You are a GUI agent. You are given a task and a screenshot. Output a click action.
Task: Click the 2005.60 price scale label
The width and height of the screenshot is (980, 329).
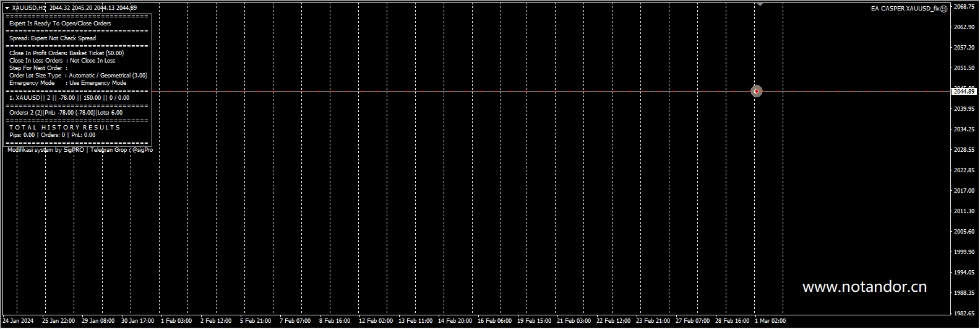pyautogui.click(x=964, y=232)
